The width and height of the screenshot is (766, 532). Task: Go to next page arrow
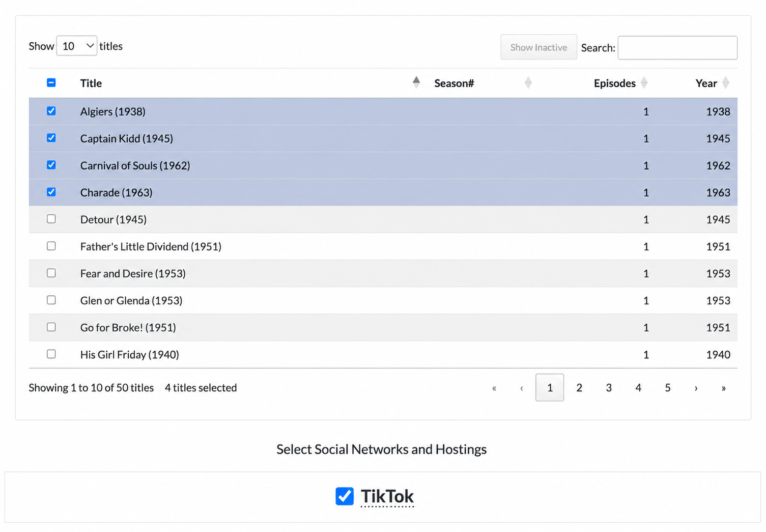(696, 388)
